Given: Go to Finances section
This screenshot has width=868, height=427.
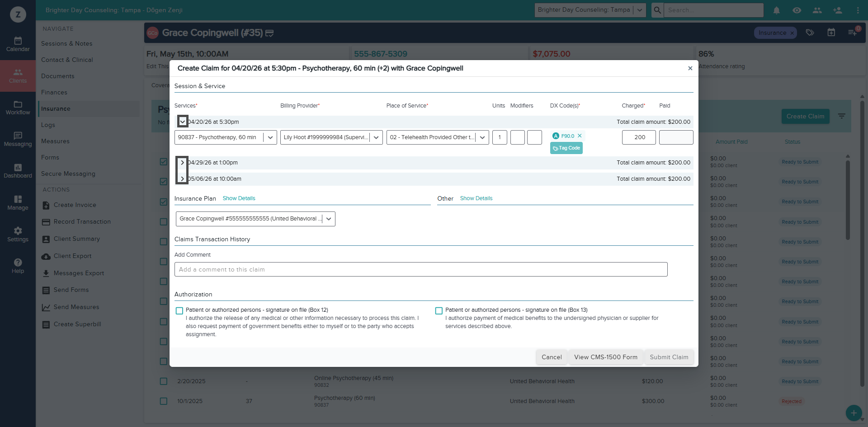Looking at the screenshot, I should click(54, 93).
